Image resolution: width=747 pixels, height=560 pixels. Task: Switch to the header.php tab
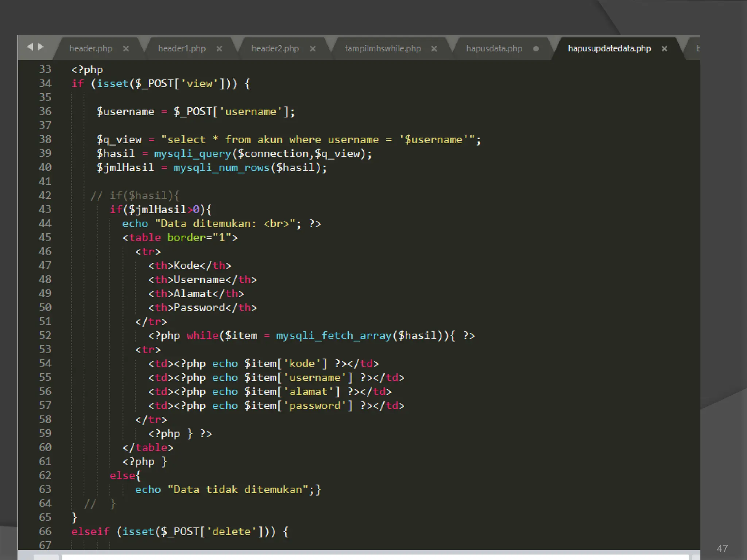click(x=91, y=48)
